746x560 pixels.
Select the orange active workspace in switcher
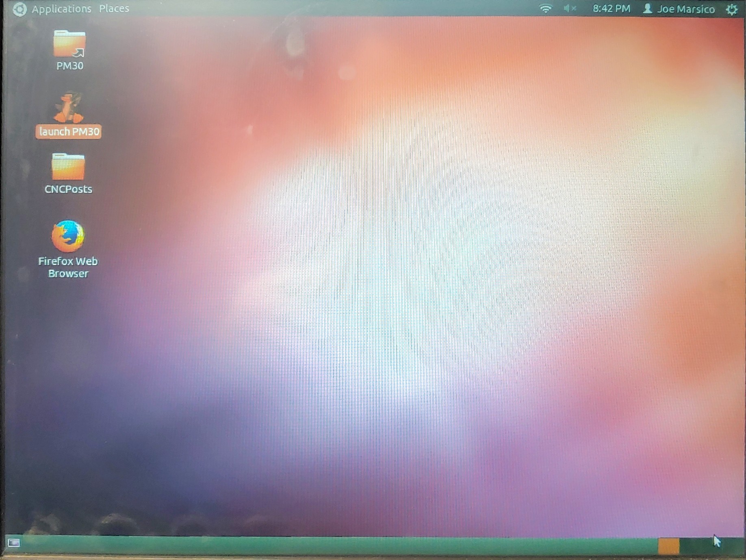[x=668, y=546]
